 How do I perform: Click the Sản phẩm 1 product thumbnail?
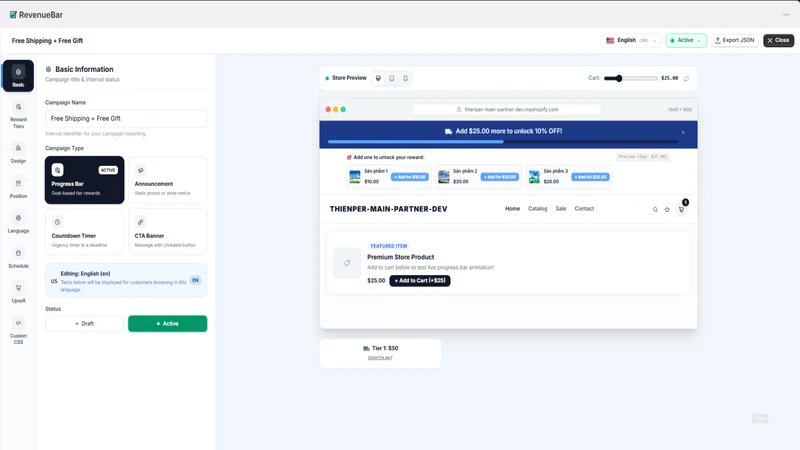(x=355, y=177)
